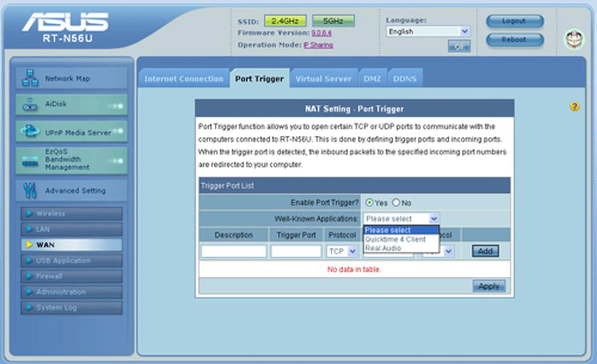Viewport: 597px width, 364px height.
Task: Click the Description input field
Action: click(x=234, y=251)
